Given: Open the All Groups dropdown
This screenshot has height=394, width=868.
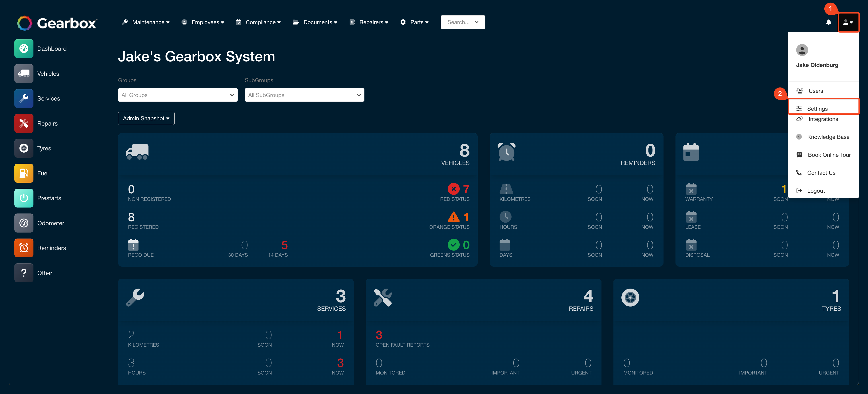Looking at the screenshot, I should 178,95.
